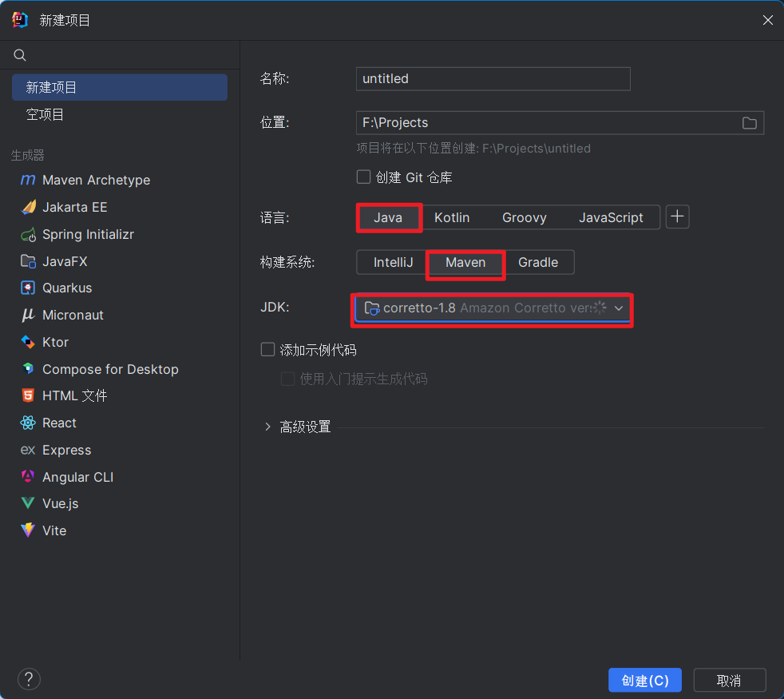Click the JavaFX folder icon

[x=28, y=261]
